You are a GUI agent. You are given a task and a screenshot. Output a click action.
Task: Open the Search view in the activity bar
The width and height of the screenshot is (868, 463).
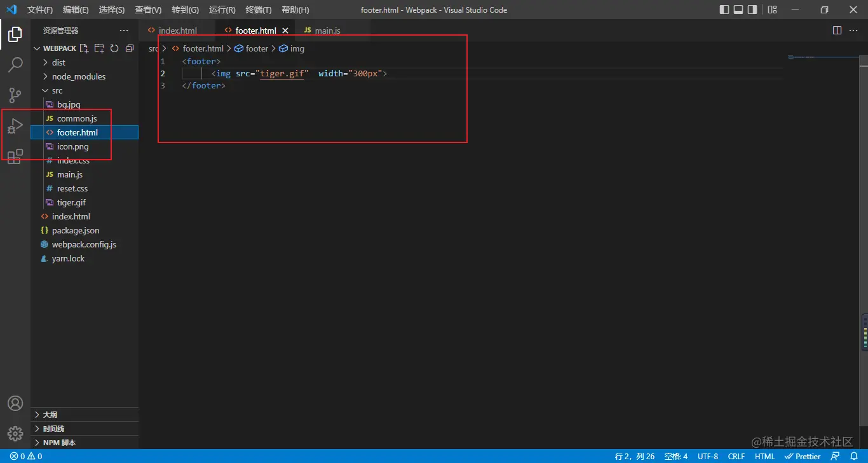[15, 65]
